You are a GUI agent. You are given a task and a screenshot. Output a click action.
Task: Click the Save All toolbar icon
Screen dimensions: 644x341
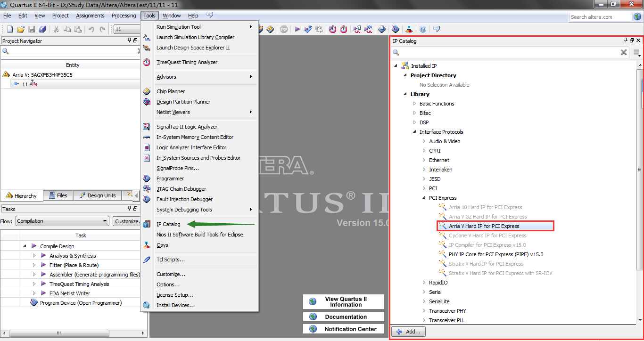click(x=42, y=29)
